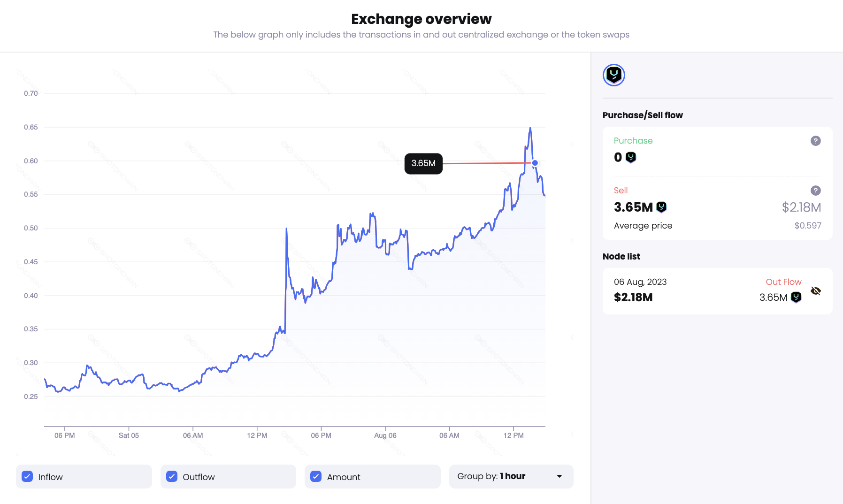Click the 3.65M tooltip on the chart
This screenshot has height=504, width=843.
pyautogui.click(x=423, y=163)
